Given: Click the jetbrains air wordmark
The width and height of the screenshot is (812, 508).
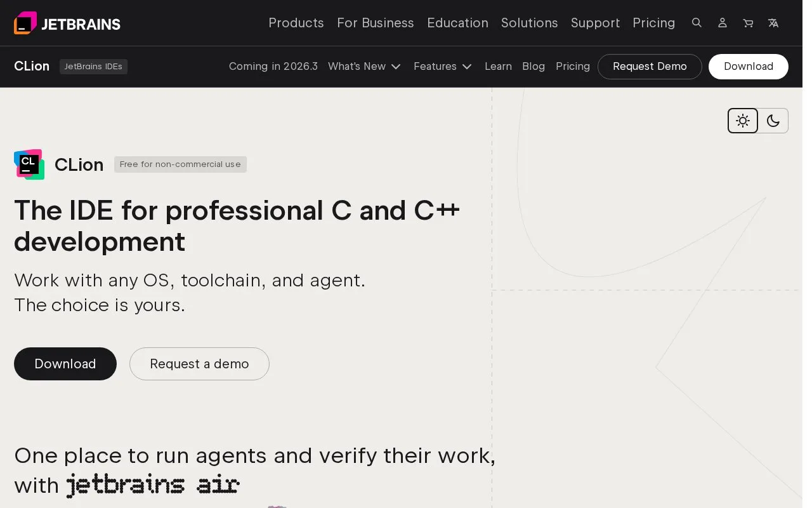Looking at the screenshot, I should pyautogui.click(x=153, y=485).
